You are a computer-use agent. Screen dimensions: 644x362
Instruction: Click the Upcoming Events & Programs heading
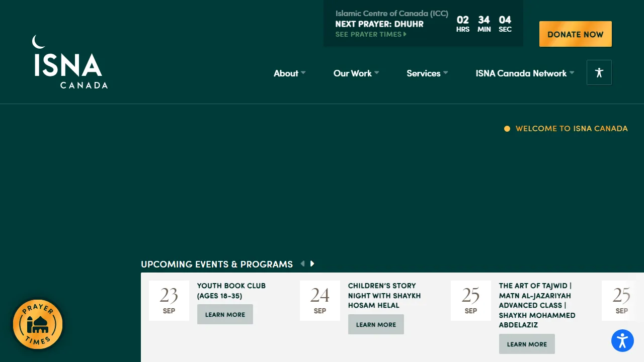217,264
